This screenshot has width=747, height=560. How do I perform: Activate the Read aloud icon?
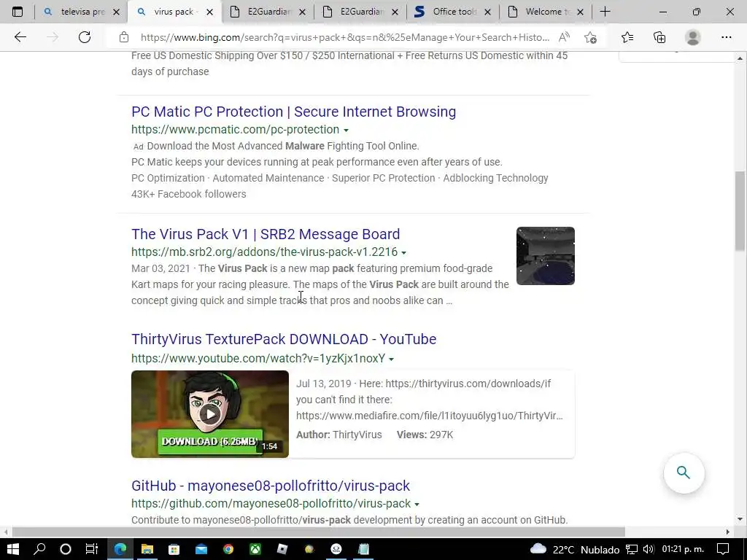pos(564,37)
